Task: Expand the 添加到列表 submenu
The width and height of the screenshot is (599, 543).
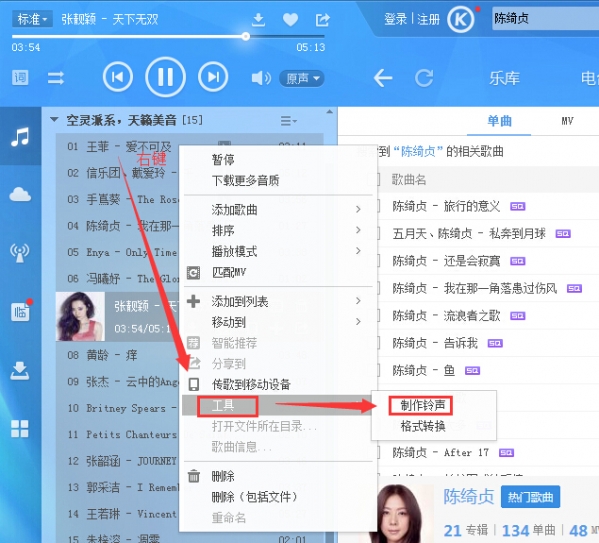Action: [x=278, y=301]
